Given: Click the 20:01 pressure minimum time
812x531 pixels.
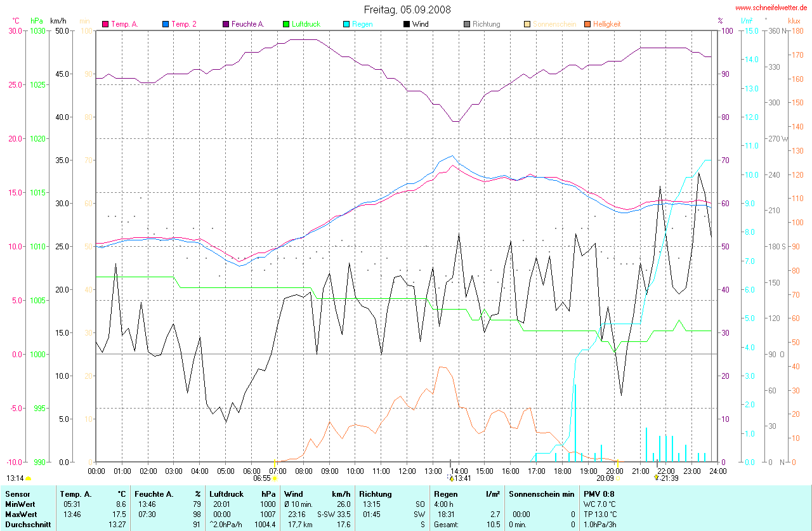Looking at the screenshot, I should click(x=222, y=504).
